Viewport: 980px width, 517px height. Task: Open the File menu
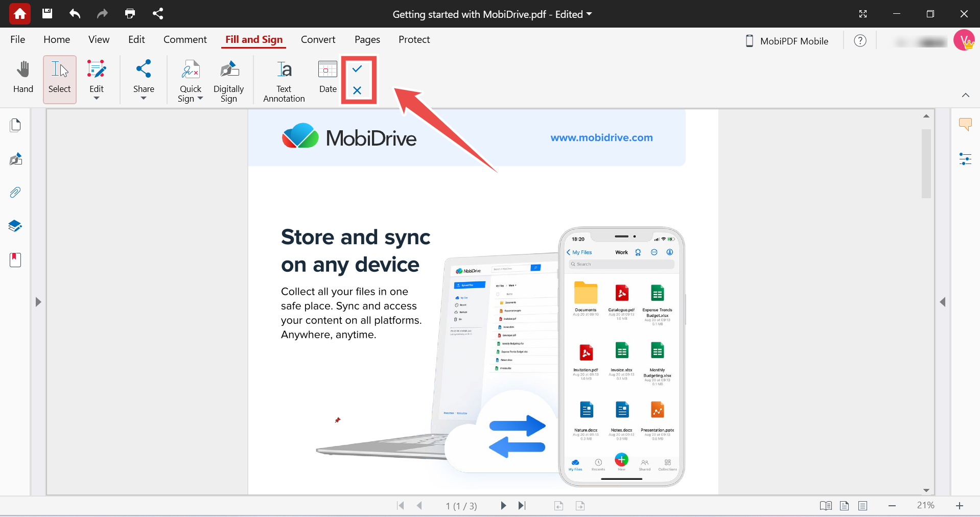click(x=18, y=39)
